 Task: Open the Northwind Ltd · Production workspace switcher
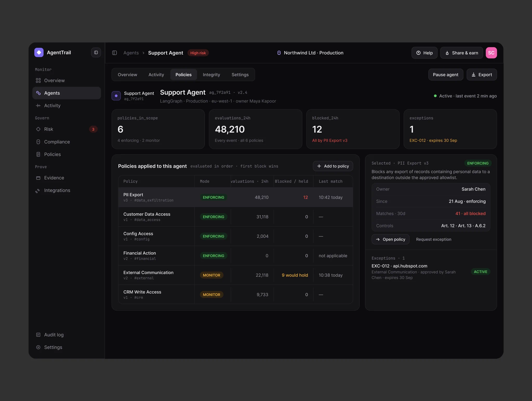(310, 53)
